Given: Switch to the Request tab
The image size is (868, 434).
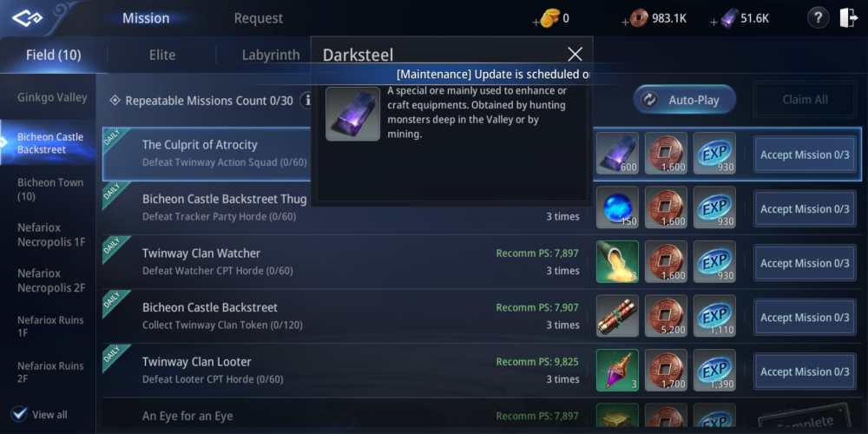Looking at the screenshot, I should (258, 18).
